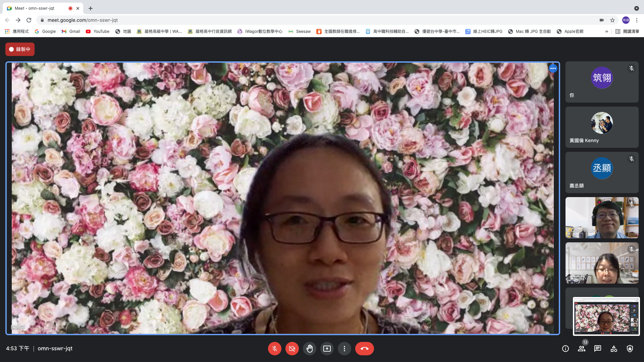
Task: Expand hidden bookmarks chevron
Action: (x=606, y=32)
